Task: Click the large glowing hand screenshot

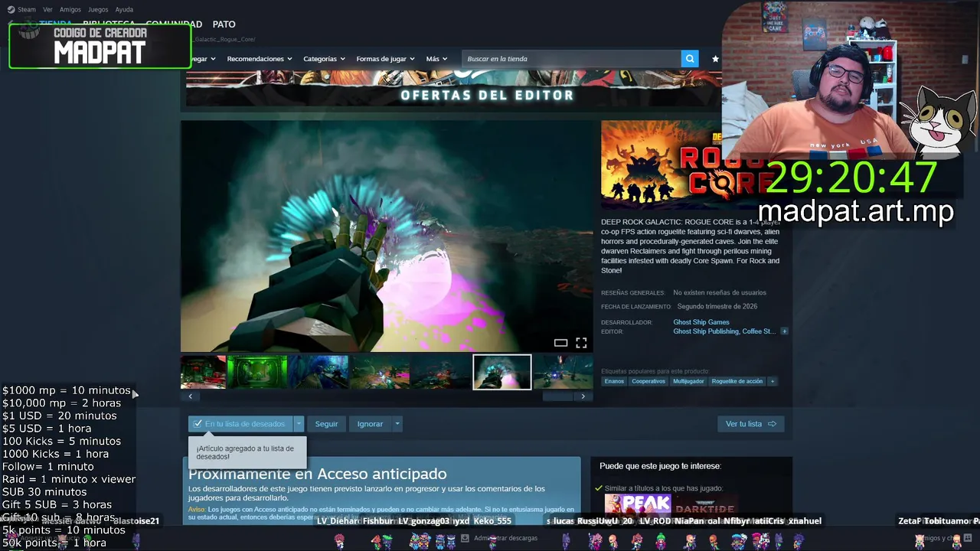Action: (x=387, y=236)
